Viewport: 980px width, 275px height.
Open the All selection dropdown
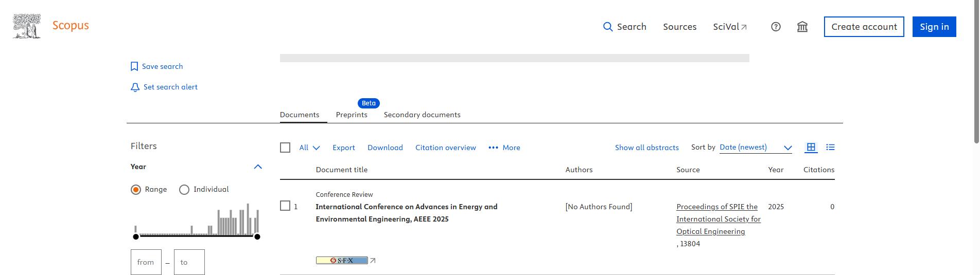pyautogui.click(x=310, y=148)
